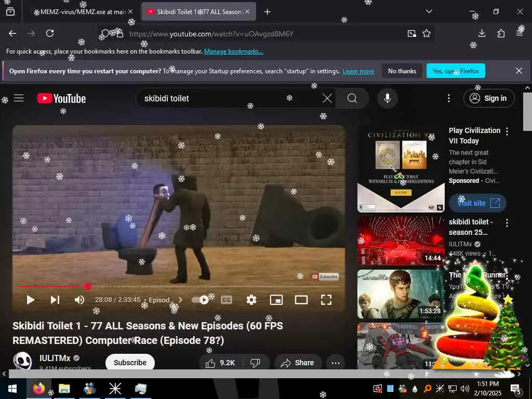Open picture-in-picture icon in address bar
The image size is (532, 399).
pyautogui.click(x=412, y=33)
